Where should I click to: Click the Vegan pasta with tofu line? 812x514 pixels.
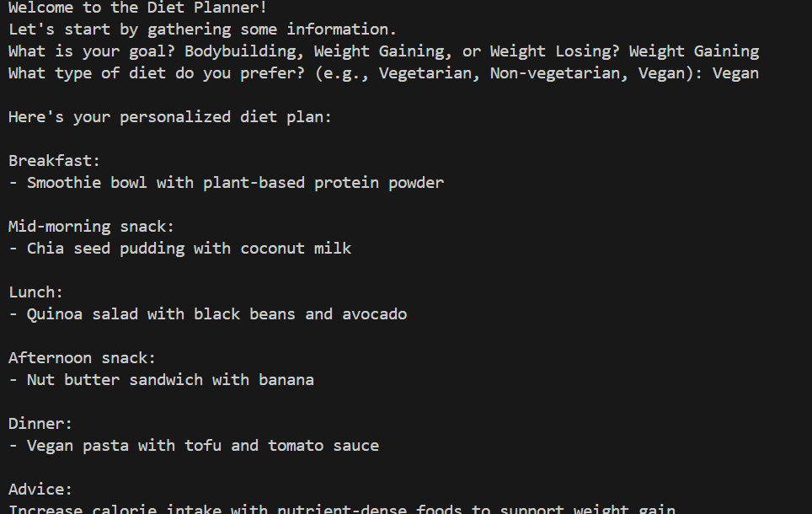(x=202, y=446)
